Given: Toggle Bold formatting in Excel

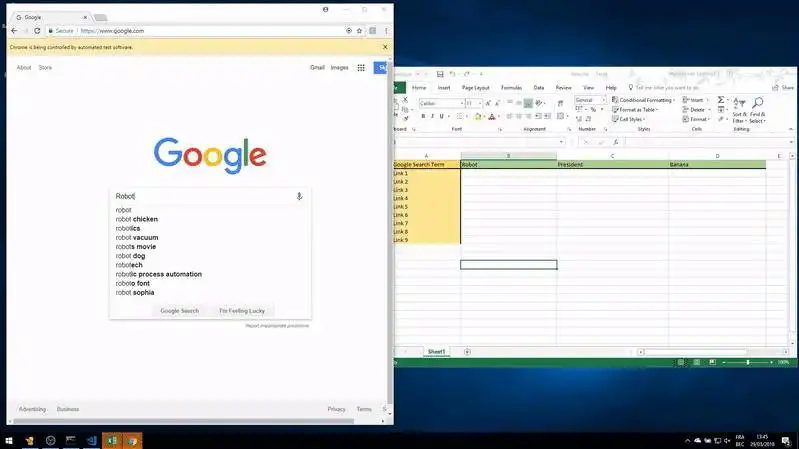Looking at the screenshot, I should (x=423, y=117).
